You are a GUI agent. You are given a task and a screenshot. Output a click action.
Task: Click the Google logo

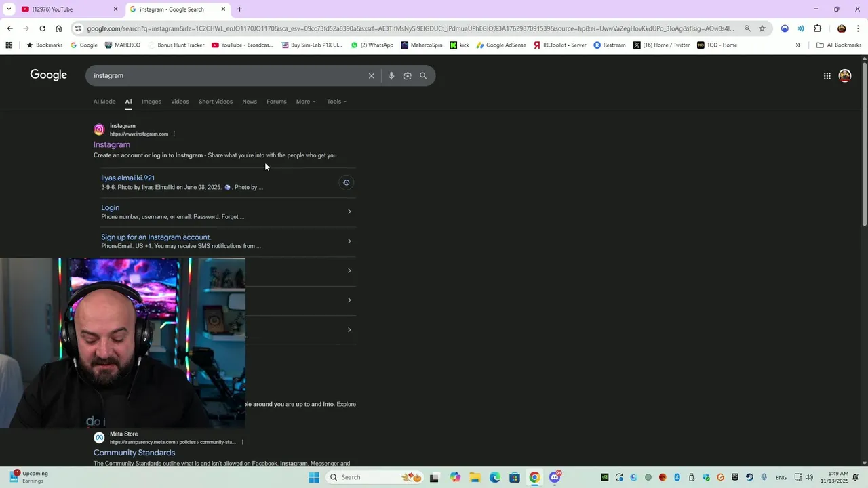[x=49, y=75]
